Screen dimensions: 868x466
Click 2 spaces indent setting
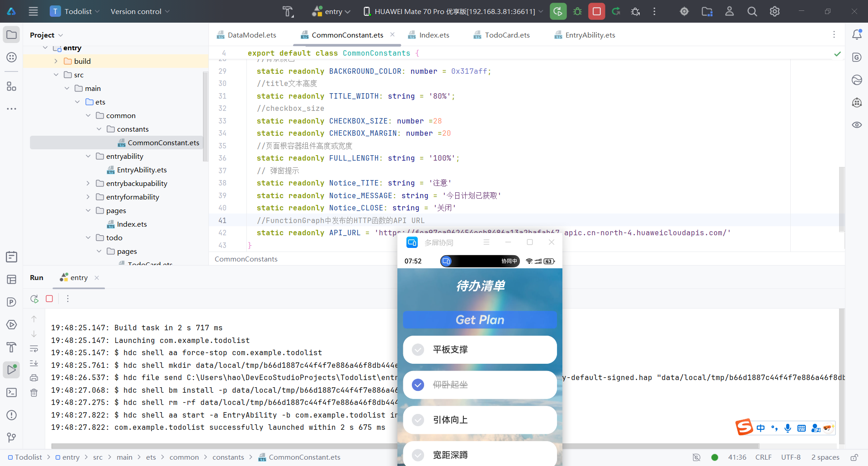click(825, 457)
